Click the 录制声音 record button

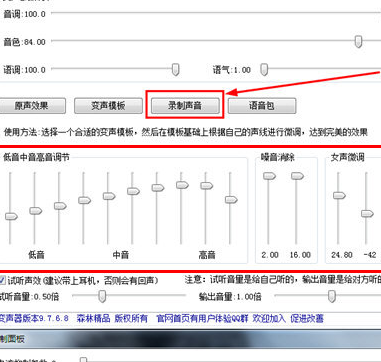point(185,106)
